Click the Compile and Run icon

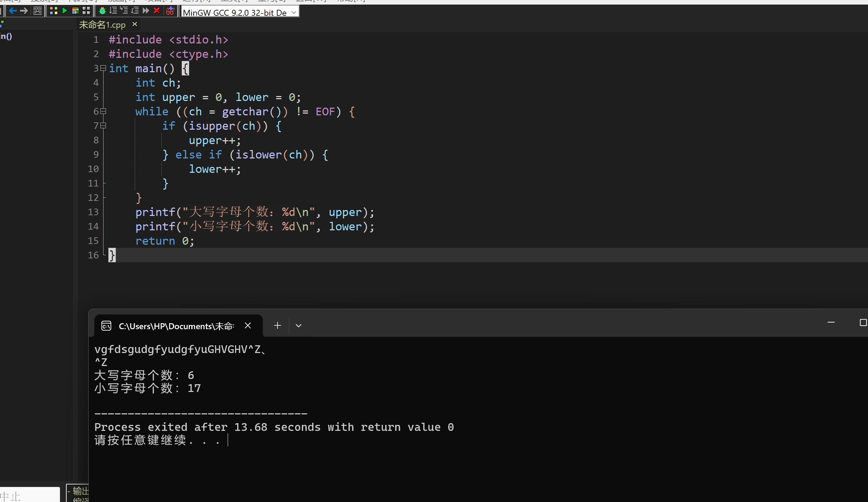pyautogui.click(x=75, y=11)
